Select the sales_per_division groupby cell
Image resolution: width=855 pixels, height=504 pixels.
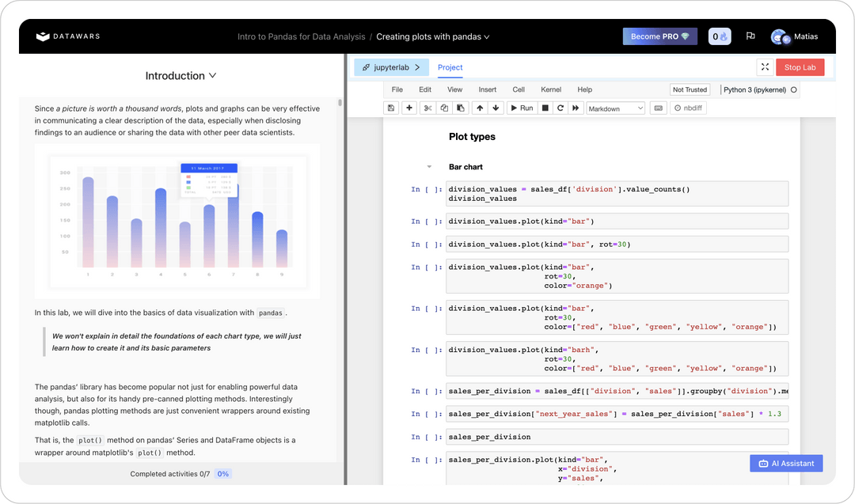coord(617,391)
